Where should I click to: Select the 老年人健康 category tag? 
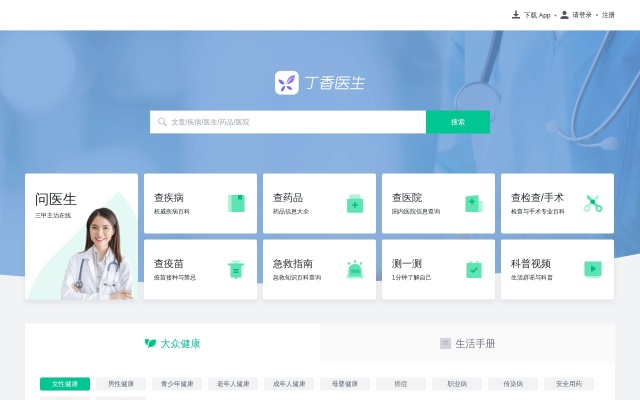tap(233, 384)
